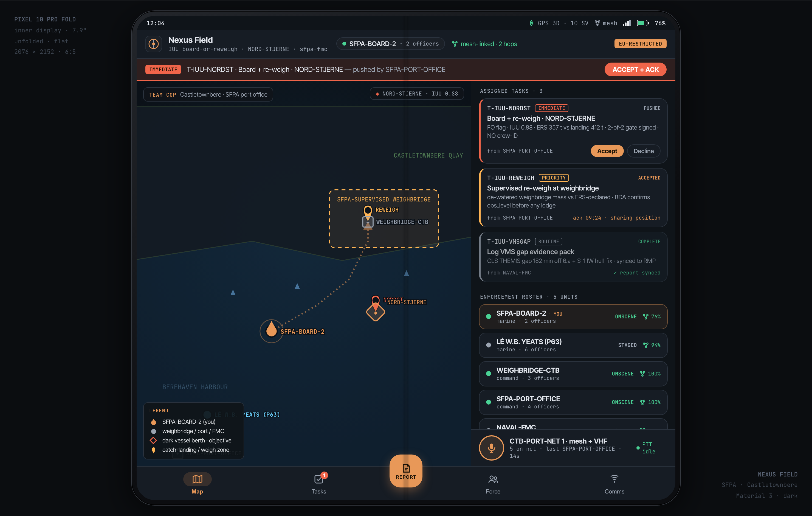Screen dimensions: 812x516
Task: Tap the green dot in SFPA-PORT-OFFICE roster row
Action: point(488,402)
